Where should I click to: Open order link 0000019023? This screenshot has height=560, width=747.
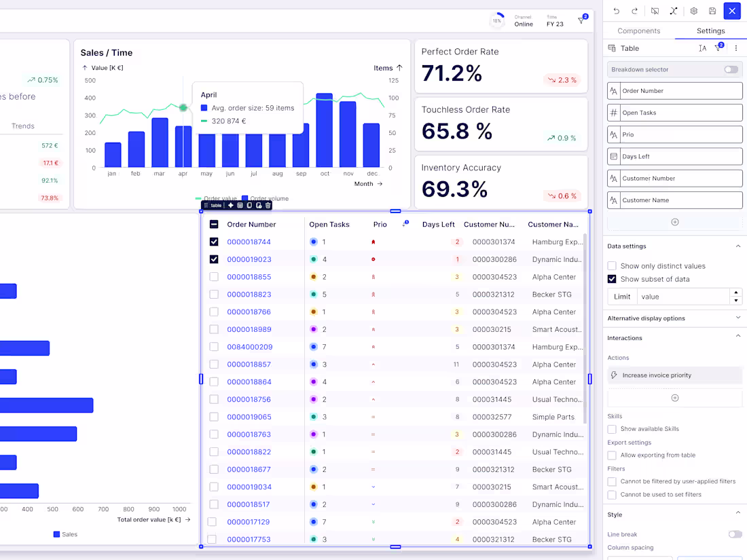click(249, 259)
